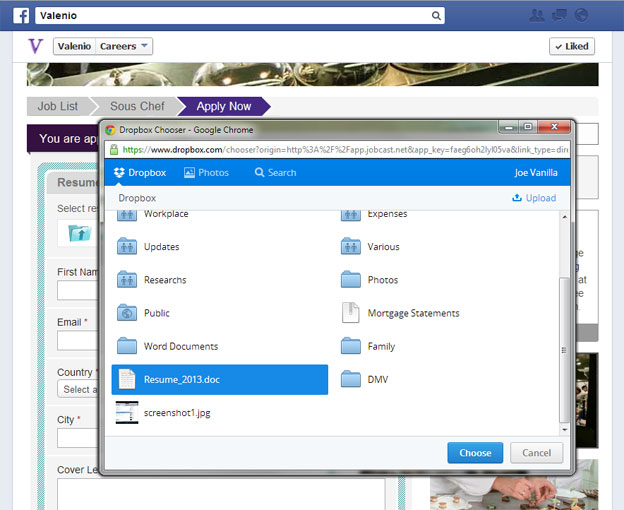Select the Apply Now step
This screenshot has height=510, width=624.
(x=224, y=106)
